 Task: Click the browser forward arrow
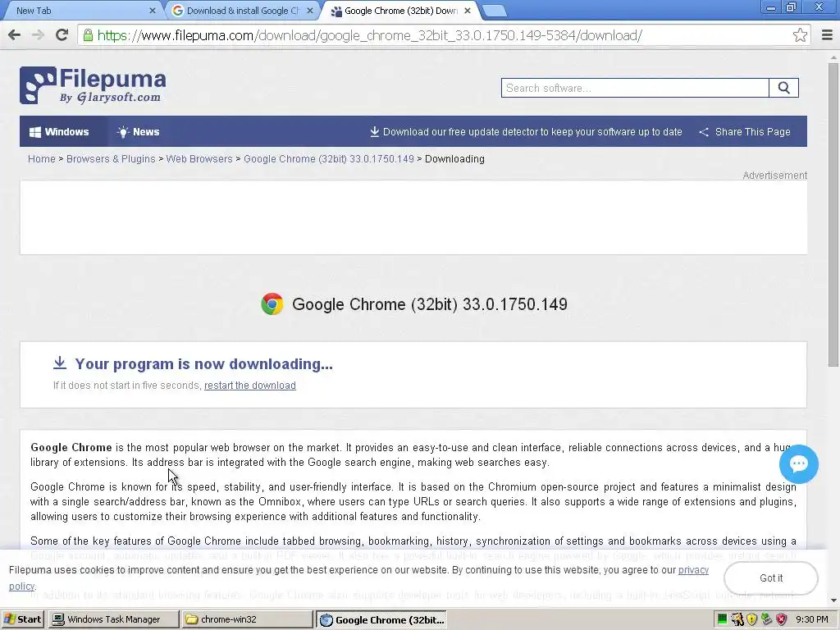tap(38, 35)
